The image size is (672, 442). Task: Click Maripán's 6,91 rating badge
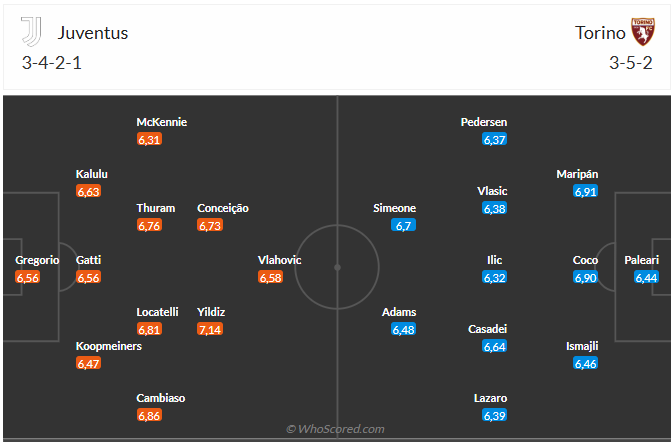click(x=586, y=191)
